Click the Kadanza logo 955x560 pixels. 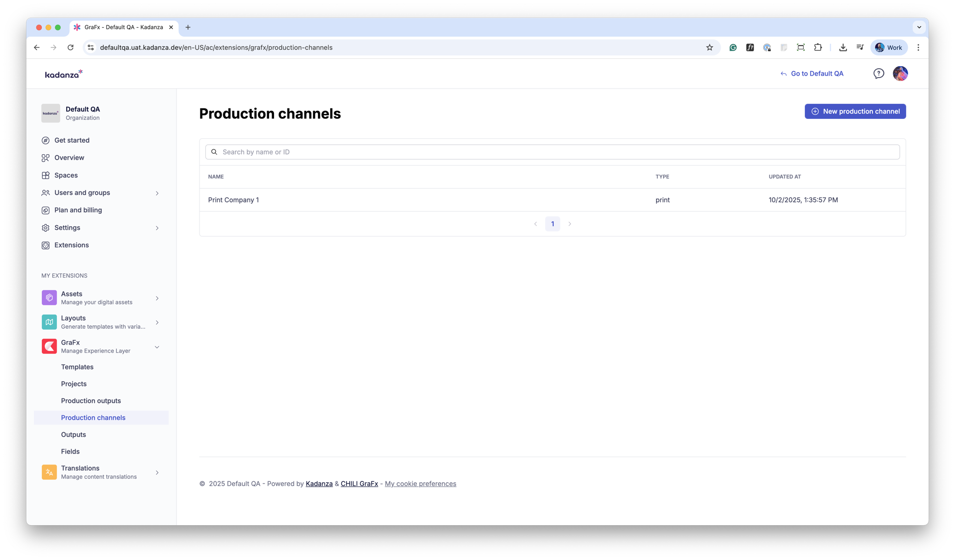[x=64, y=74]
